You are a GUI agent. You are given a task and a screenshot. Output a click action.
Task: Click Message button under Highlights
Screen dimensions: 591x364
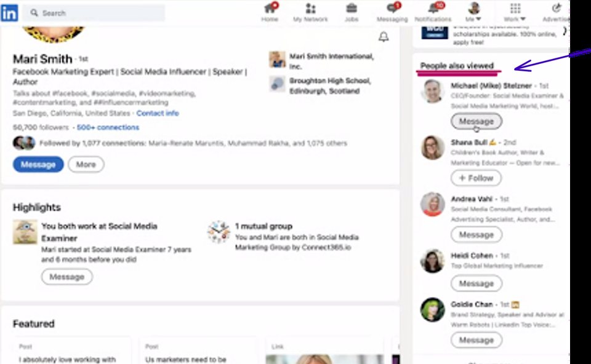tap(66, 277)
